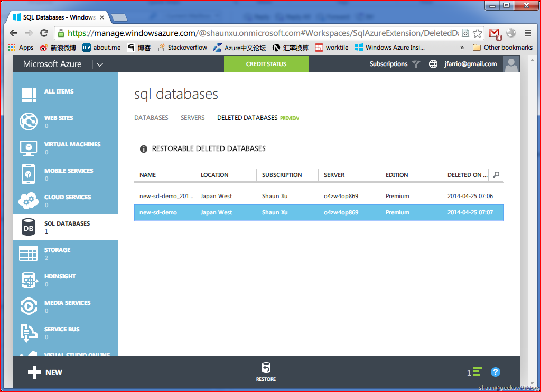
Task: Switch to the Servers tab
Action: 192,118
